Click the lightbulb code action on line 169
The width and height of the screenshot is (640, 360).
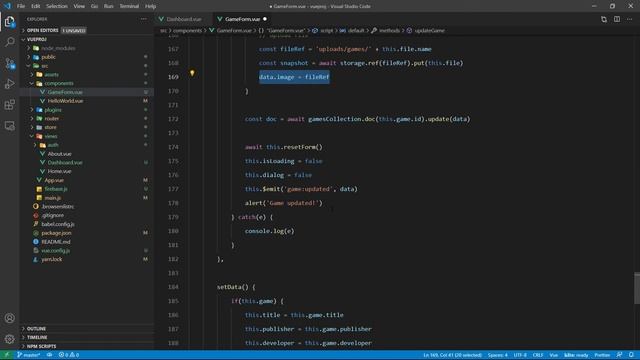coord(192,73)
